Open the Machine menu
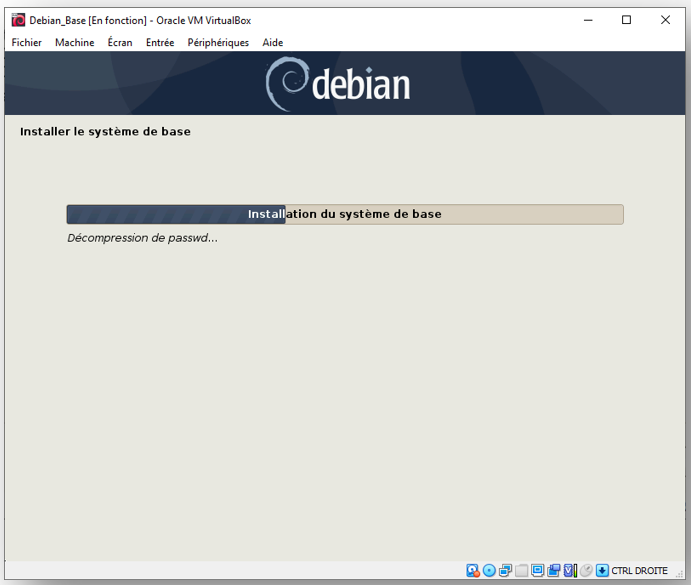The image size is (691, 585). coord(74,43)
